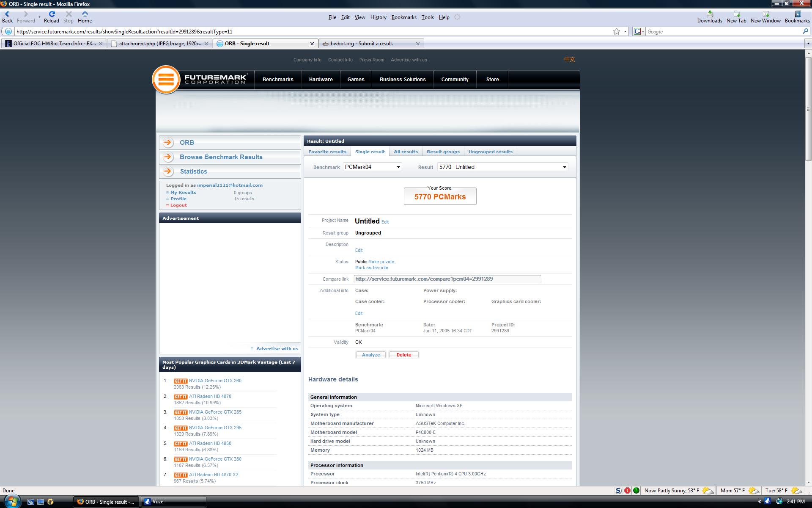Open NVIDIA GeForce GTX 285 link
Viewport: 812px width, 508px height.
tap(215, 412)
